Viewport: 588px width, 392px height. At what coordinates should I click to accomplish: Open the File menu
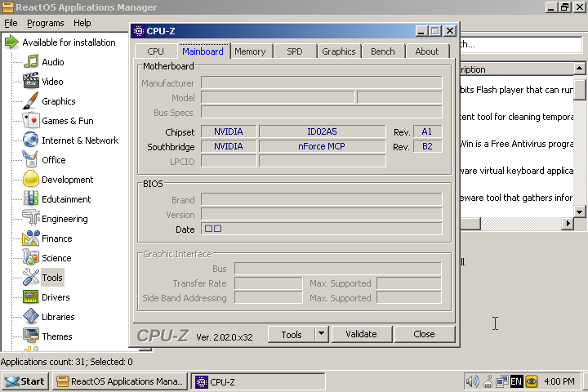coord(11,23)
